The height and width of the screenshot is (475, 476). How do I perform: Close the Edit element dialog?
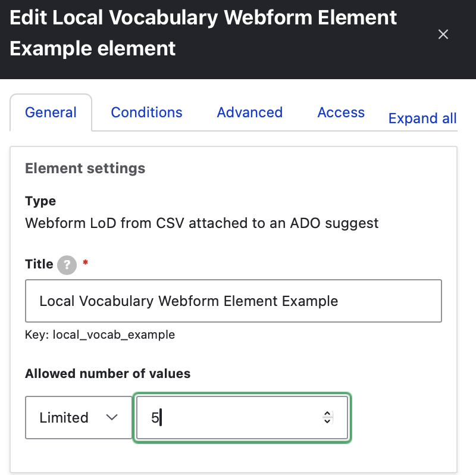pyautogui.click(x=443, y=35)
